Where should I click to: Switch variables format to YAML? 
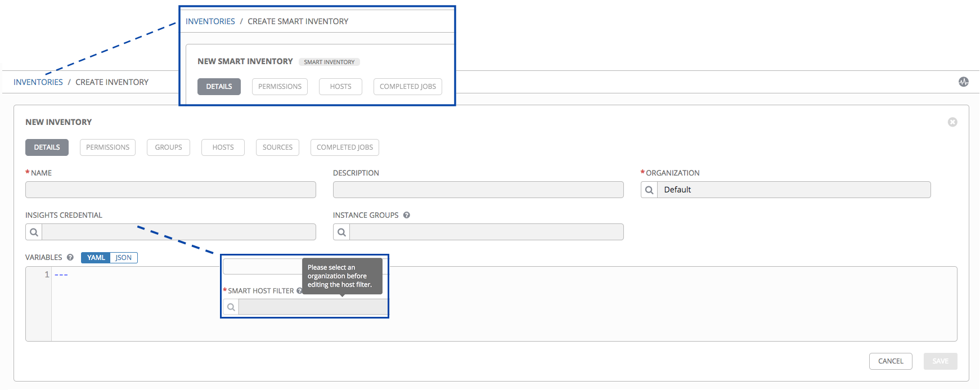point(96,258)
